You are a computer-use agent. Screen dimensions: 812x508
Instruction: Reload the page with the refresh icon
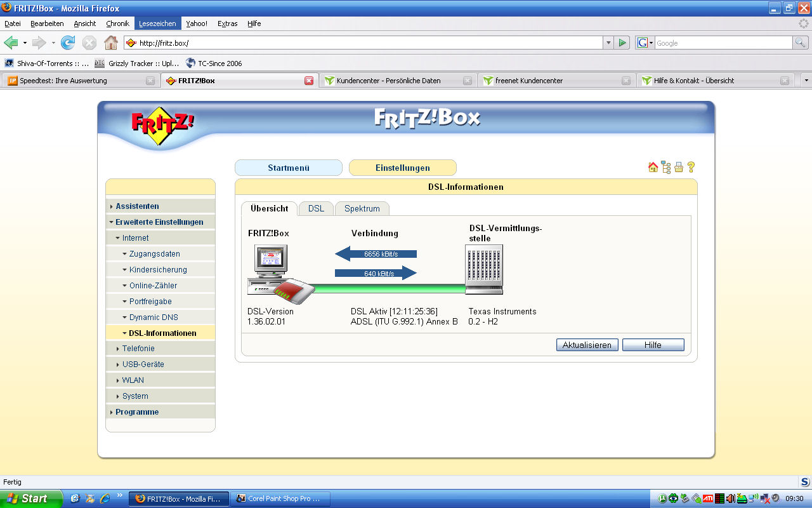coord(68,43)
